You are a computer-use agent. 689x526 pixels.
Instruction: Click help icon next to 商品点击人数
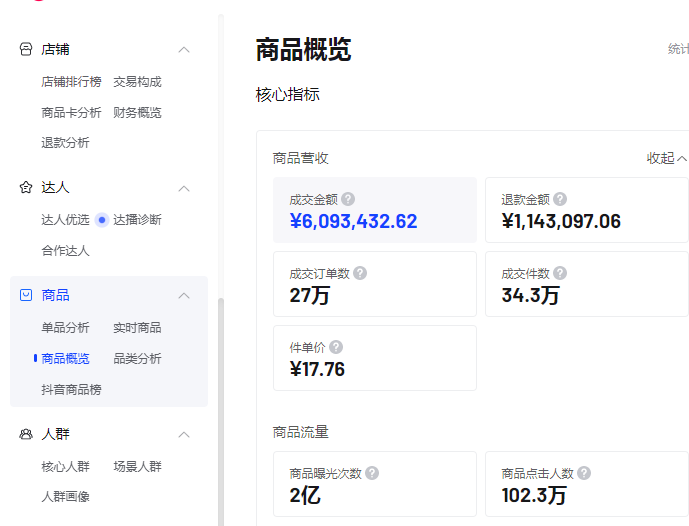[x=584, y=473]
